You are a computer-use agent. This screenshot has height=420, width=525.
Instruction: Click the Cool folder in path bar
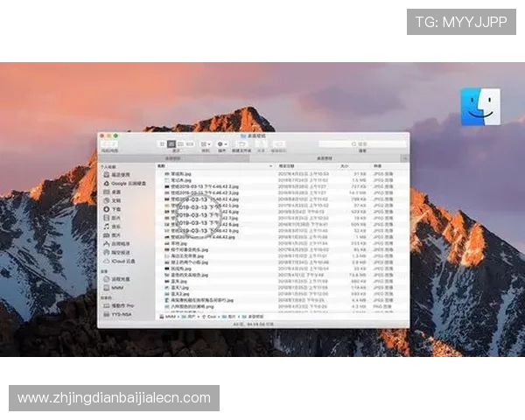[x=211, y=316]
